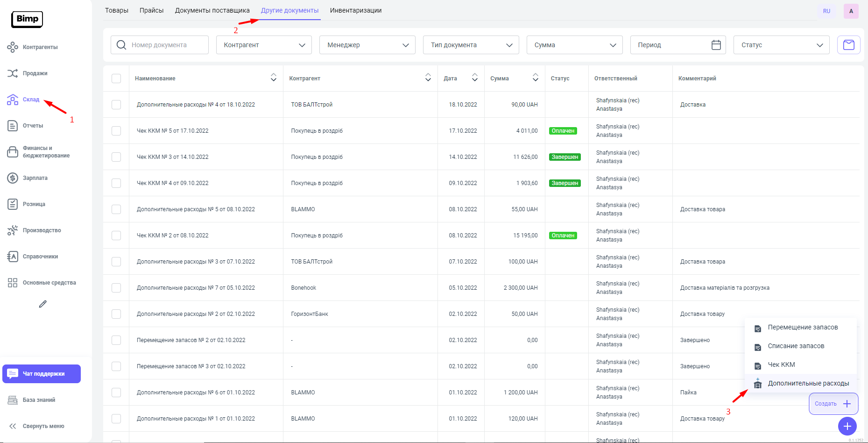Click the calendar icon in Период field
This screenshot has height=443, width=868.
[x=716, y=45]
